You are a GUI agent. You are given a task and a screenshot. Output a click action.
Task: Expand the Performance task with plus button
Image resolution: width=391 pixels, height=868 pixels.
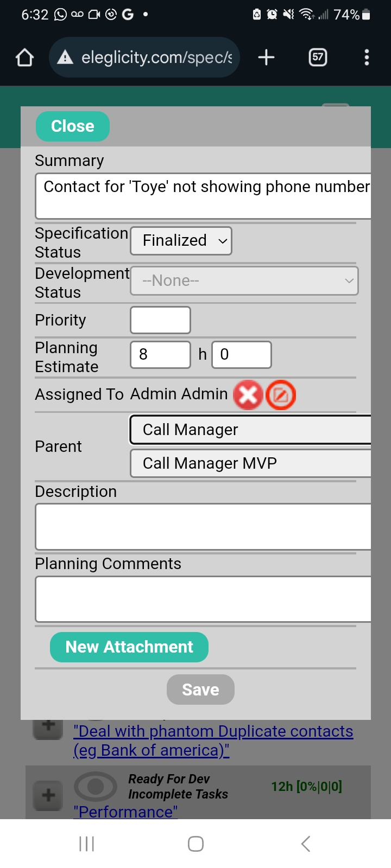pyautogui.click(x=48, y=795)
